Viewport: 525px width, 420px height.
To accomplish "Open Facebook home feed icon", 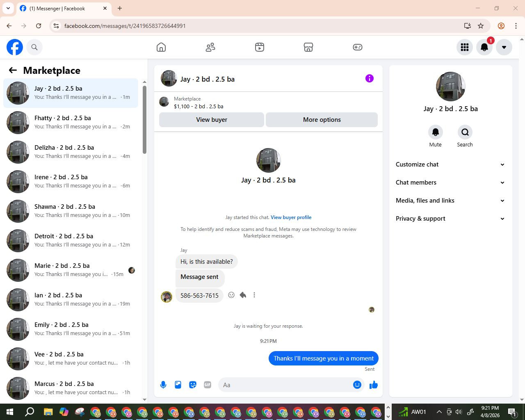I will pos(161,47).
